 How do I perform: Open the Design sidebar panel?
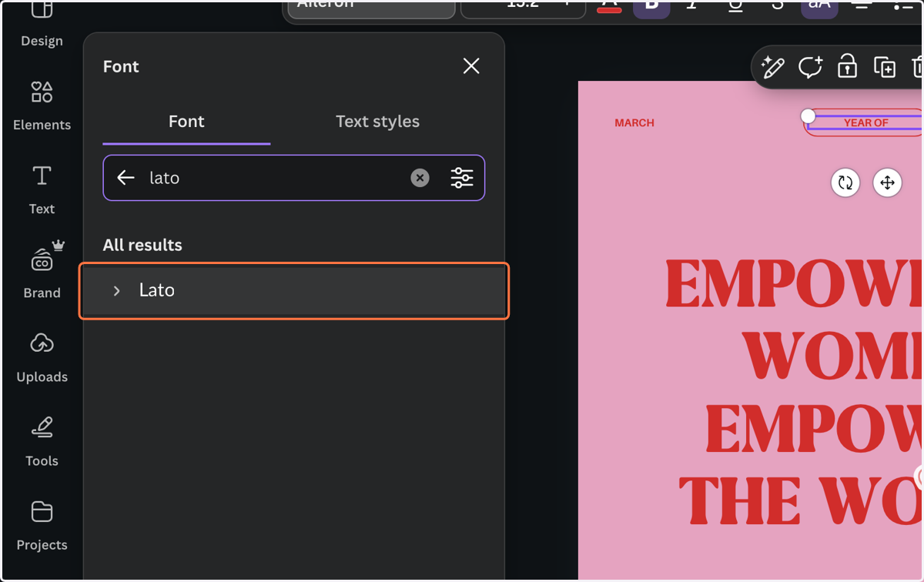click(42, 25)
